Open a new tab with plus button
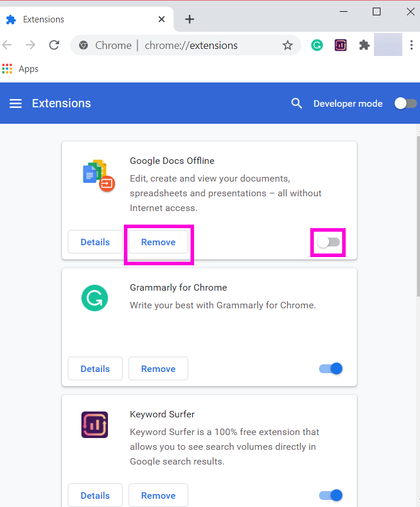Screen dimensions: 420x507 (x=189, y=19)
